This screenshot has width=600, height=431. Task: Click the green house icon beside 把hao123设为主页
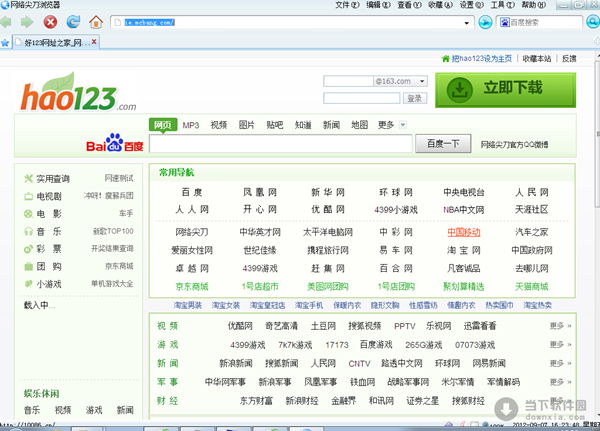(x=445, y=59)
